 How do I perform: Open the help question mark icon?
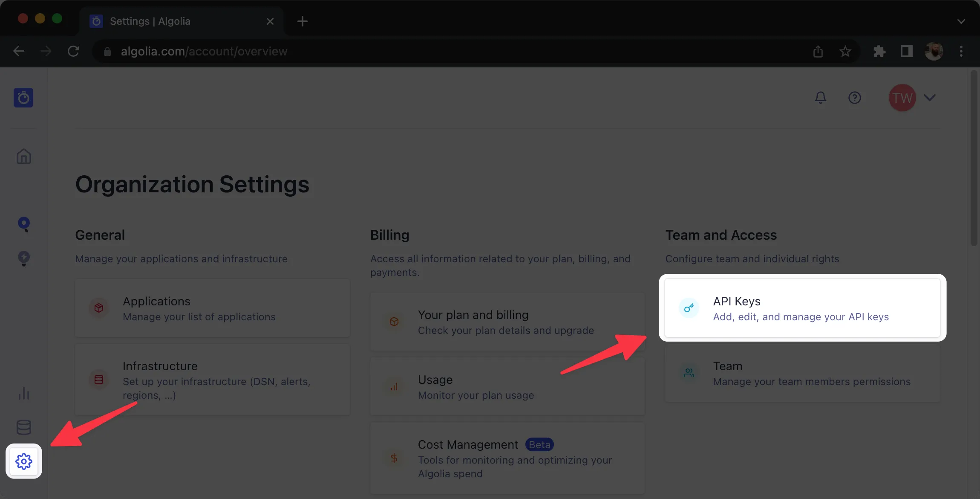pos(855,98)
